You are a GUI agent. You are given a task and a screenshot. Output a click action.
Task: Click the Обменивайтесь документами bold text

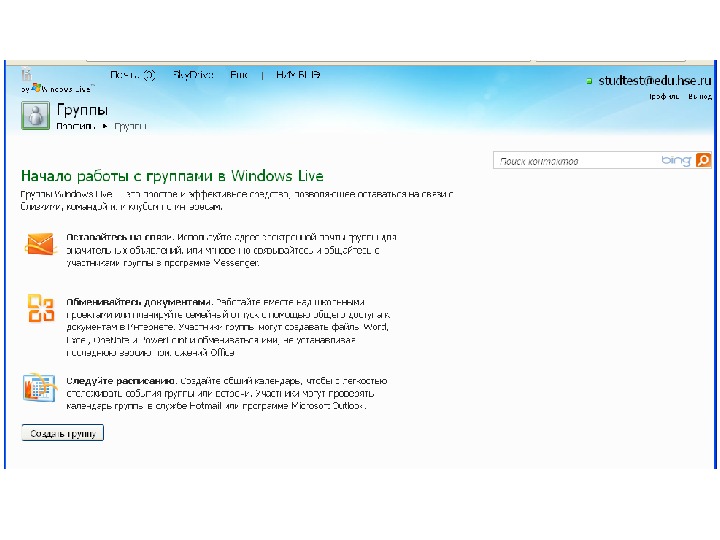point(139,302)
